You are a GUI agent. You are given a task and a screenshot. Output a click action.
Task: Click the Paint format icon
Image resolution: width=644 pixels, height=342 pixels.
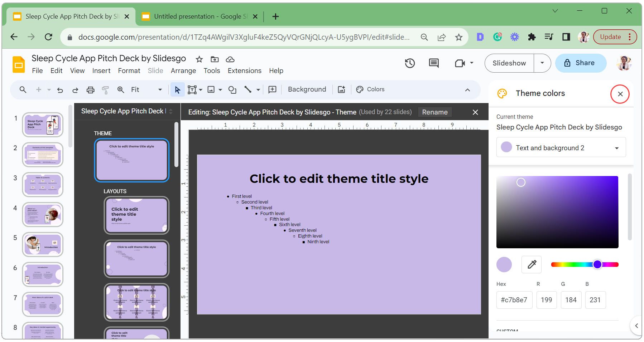tap(105, 89)
